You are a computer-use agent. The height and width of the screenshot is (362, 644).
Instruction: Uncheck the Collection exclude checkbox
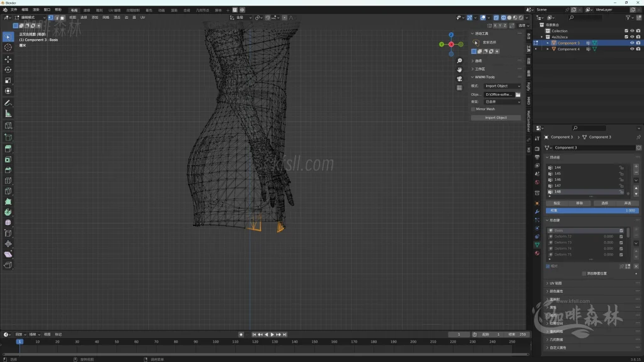[x=626, y=31]
